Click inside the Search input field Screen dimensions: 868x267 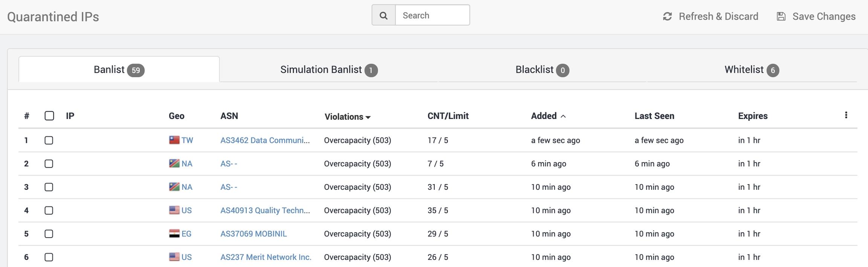coord(432,15)
